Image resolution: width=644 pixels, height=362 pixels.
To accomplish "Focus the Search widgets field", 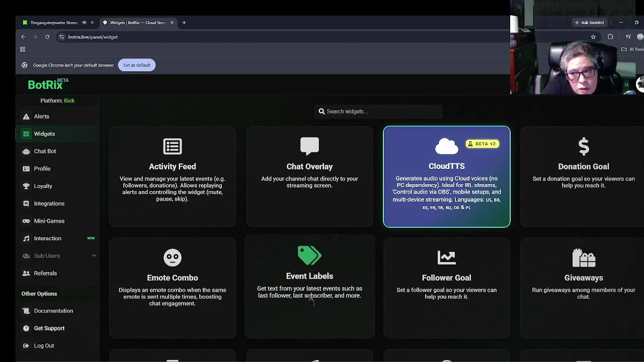I will coord(378,112).
